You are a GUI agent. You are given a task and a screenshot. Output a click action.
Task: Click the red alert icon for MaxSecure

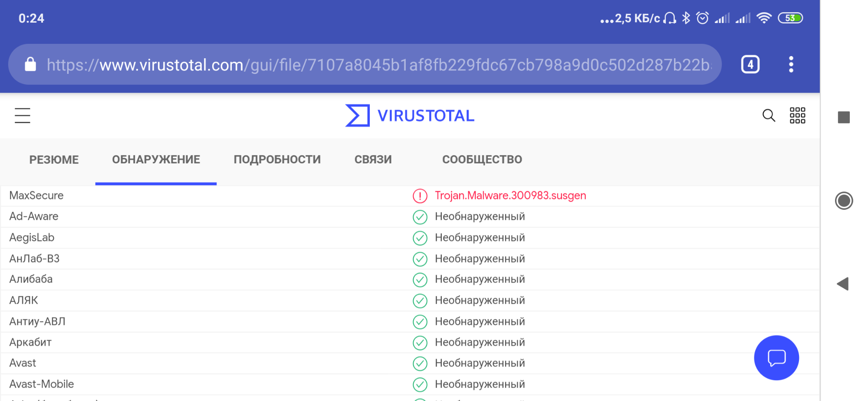point(420,196)
